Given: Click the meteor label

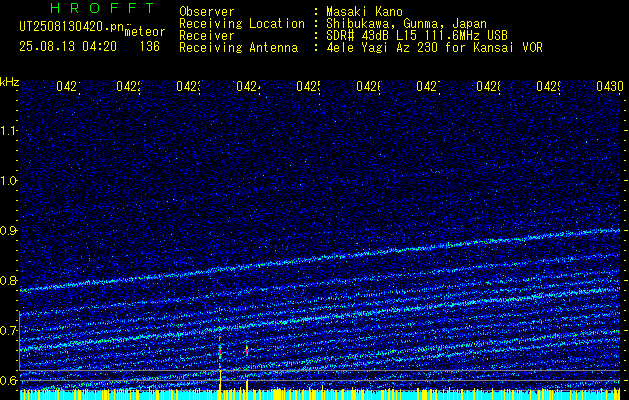Looking at the screenshot, I should pyautogui.click(x=145, y=32).
